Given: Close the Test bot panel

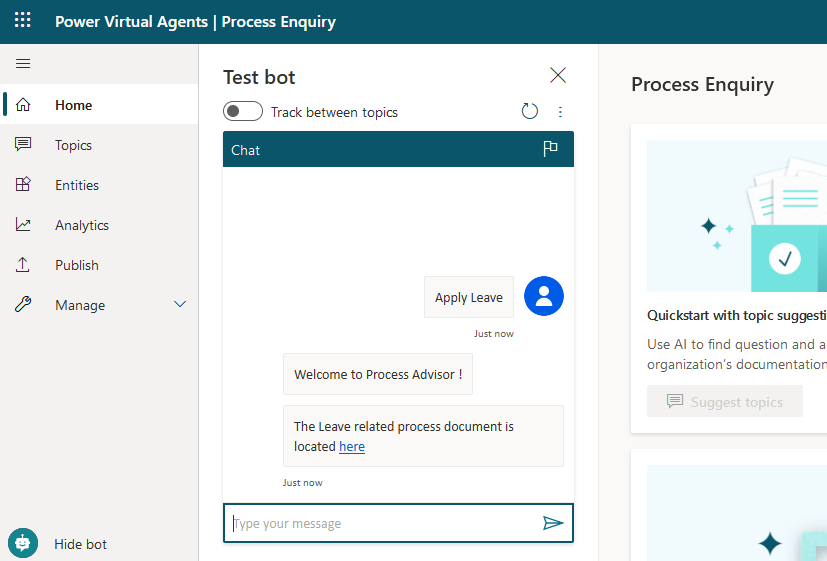Looking at the screenshot, I should 557,75.
